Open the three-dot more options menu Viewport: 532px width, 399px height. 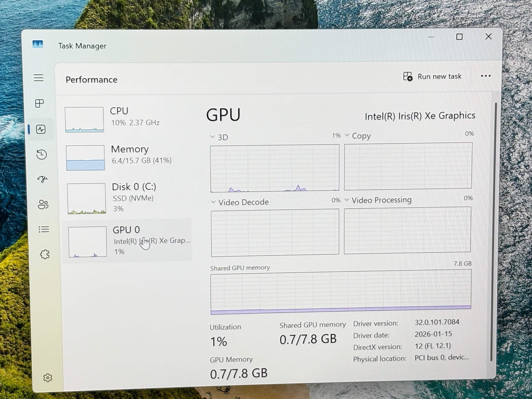click(x=486, y=76)
